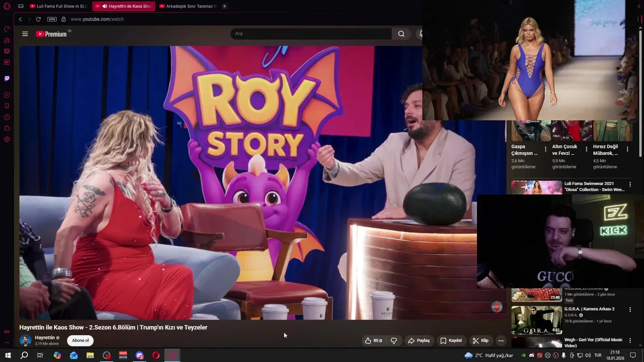Open options for Luli Fama Swimwear 2021 video
This screenshot has height=362, width=644.
pos(630,185)
